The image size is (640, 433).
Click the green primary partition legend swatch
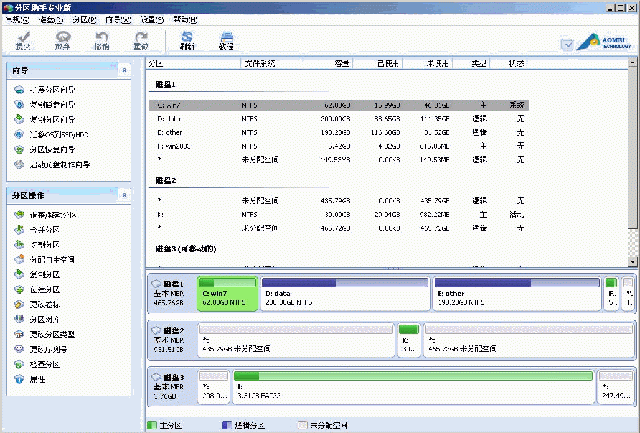(x=152, y=425)
